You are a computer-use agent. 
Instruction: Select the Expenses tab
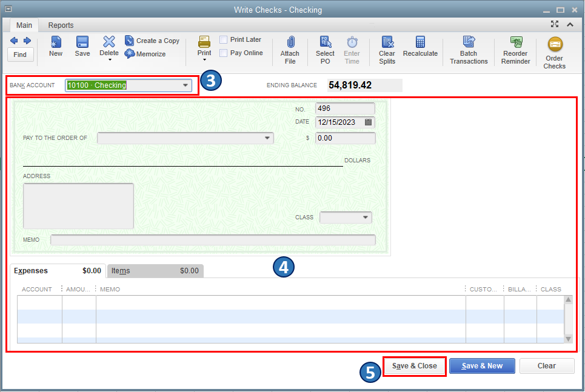(58, 270)
